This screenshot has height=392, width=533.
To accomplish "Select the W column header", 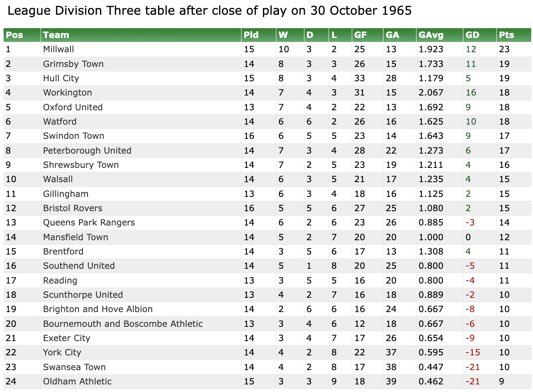I will (x=283, y=35).
